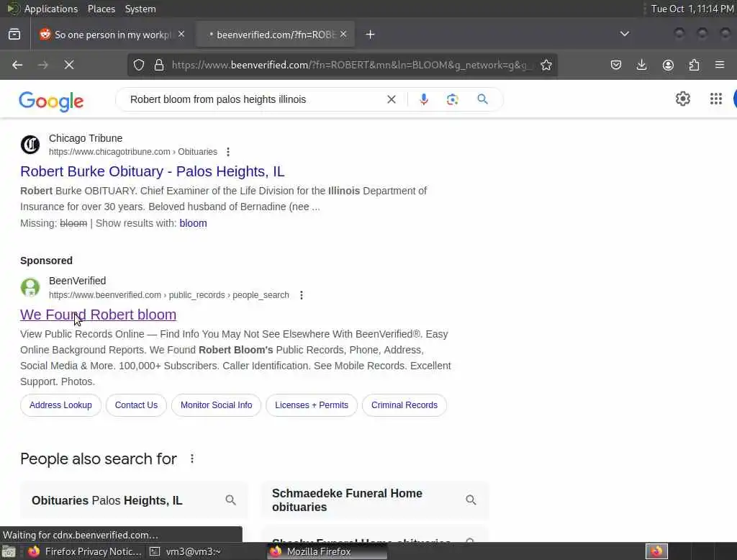The height and width of the screenshot is (560, 737).
Task: Click Chicago Tribune URL breadcrumb text
Action: point(133,152)
